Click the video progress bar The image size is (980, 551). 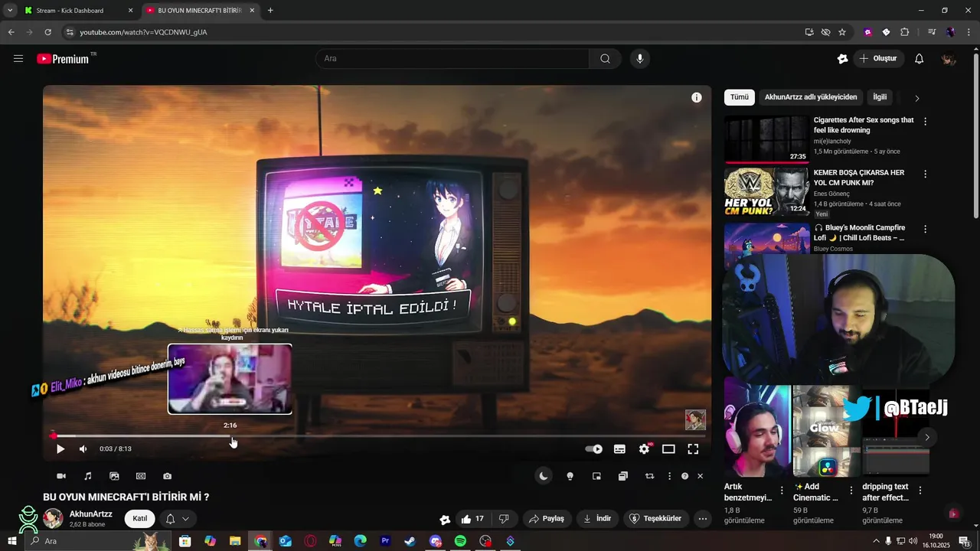pos(377,436)
